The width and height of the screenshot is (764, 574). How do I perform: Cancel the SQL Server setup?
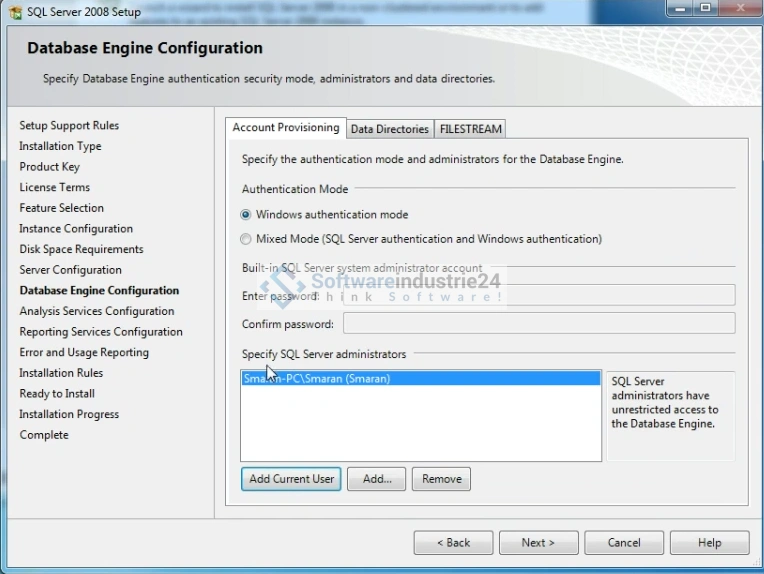[624, 542]
